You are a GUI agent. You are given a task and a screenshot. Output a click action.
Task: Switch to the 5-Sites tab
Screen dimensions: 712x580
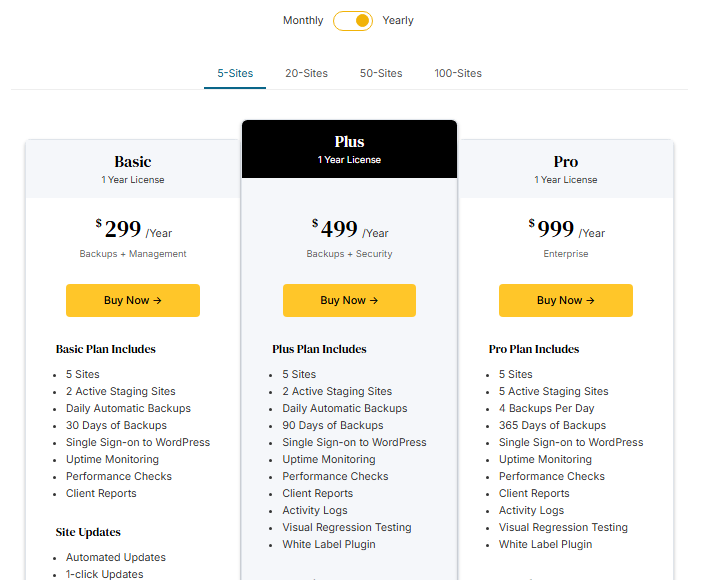[x=235, y=73]
